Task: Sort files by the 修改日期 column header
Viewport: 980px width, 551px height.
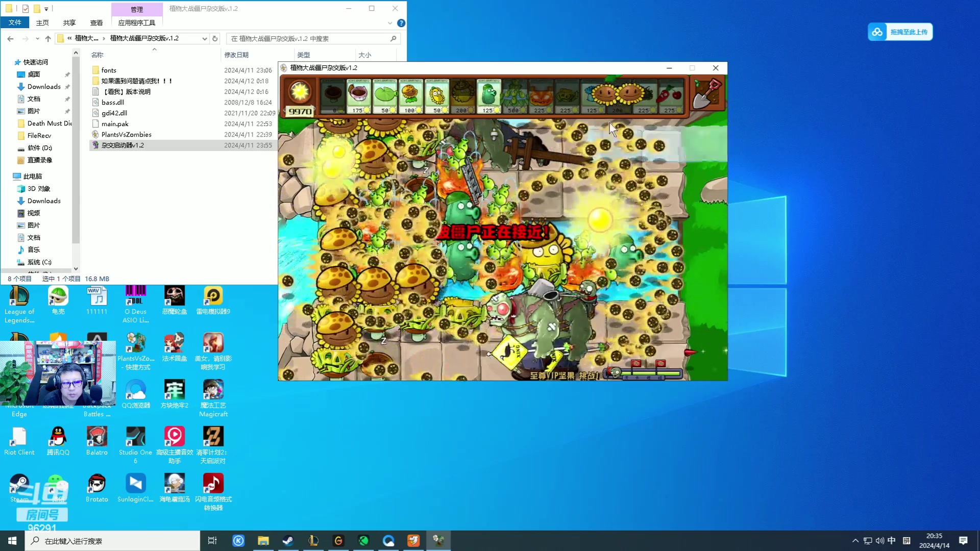Action: pos(236,55)
